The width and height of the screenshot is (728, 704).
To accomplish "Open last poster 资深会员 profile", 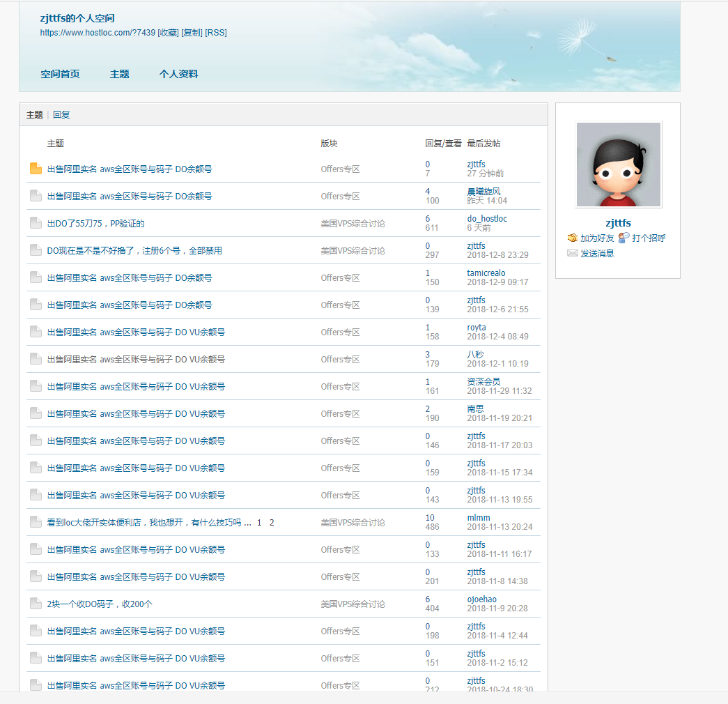I will 483,381.
